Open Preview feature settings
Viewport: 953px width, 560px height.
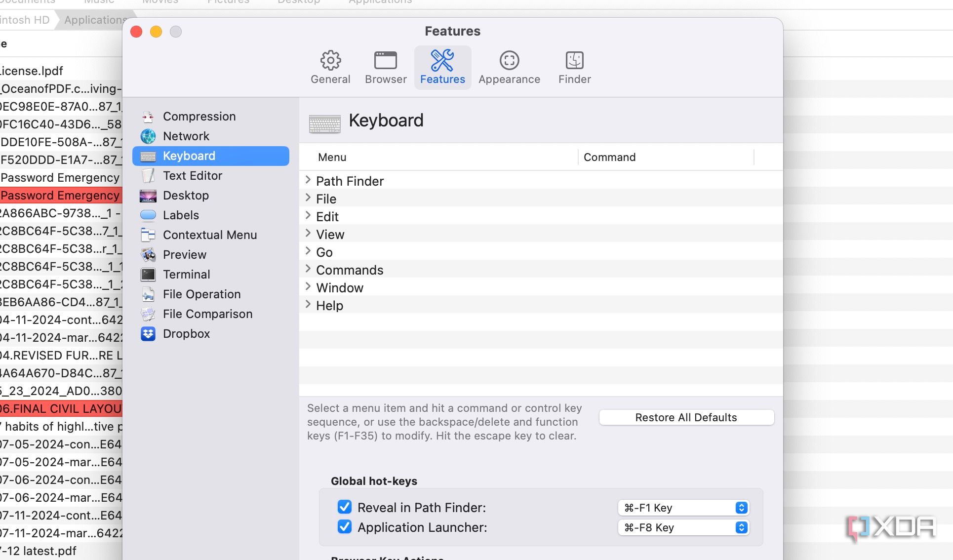click(211, 255)
